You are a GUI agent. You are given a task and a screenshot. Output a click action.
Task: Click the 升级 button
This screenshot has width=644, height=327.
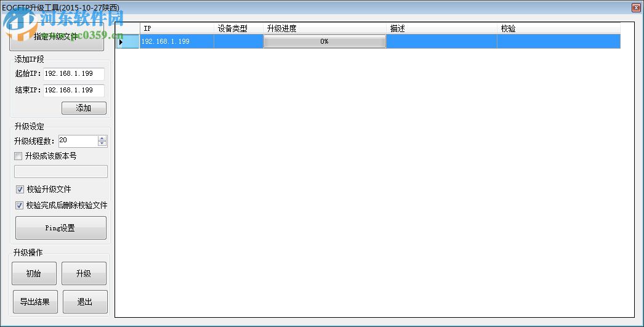pyautogui.click(x=84, y=273)
